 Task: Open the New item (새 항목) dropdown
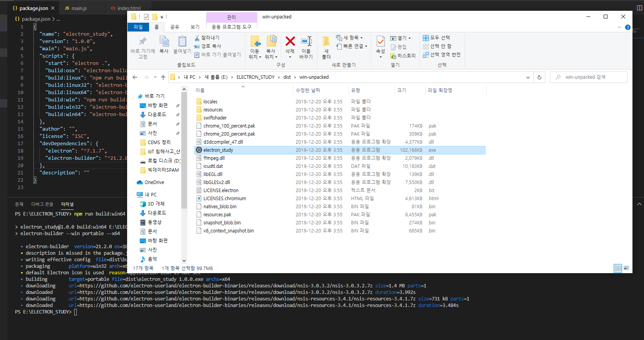pos(349,38)
